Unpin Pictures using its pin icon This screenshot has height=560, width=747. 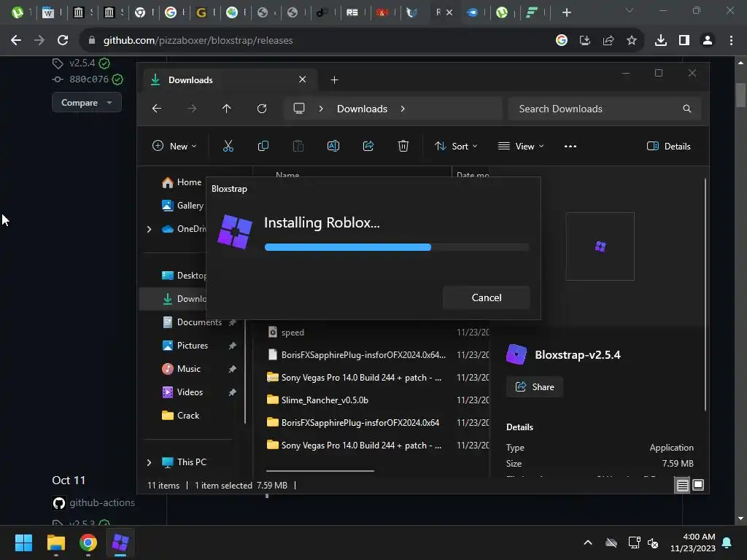[233, 346]
